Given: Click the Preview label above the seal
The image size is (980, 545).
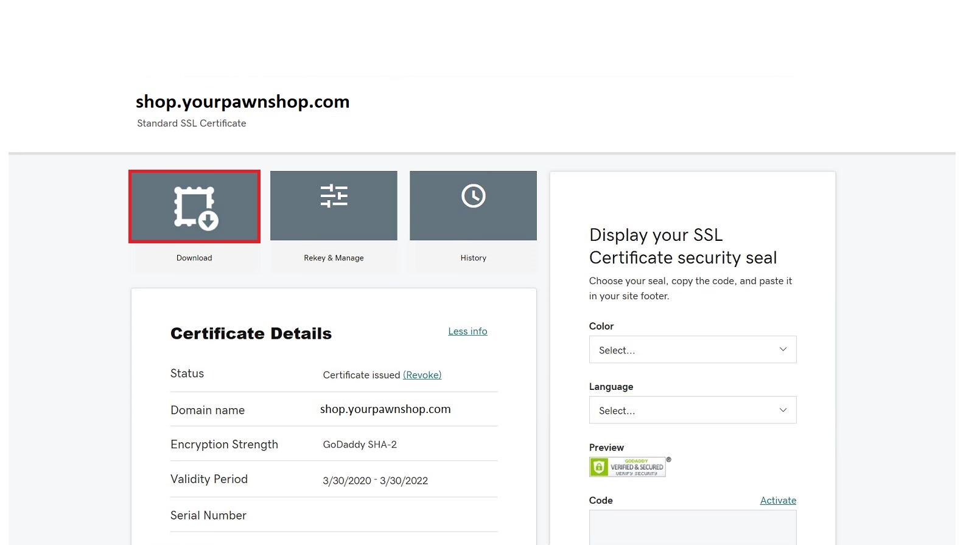Looking at the screenshot, I should point(606,448).
